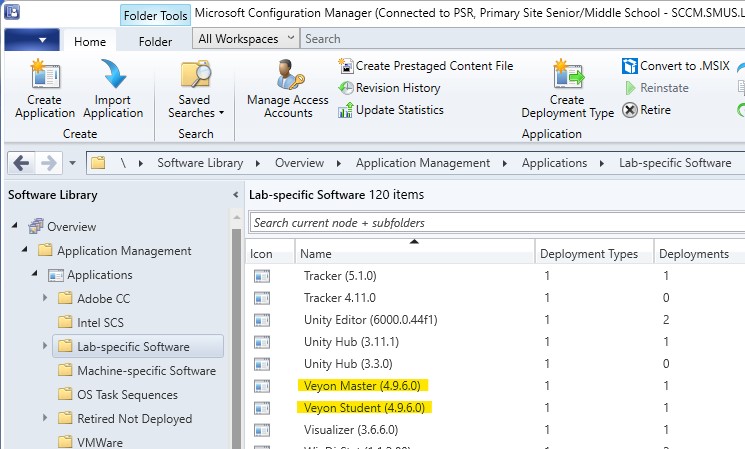
Task: Expand the Retired Not Deployed folder
Action: (x=45, y=418)
